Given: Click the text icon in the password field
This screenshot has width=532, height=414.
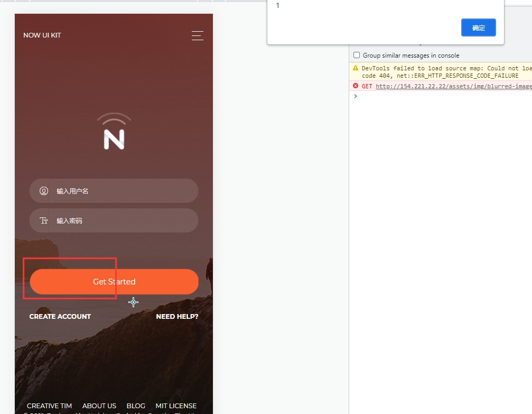Looking at the screenshot, I should pos(44,221).
